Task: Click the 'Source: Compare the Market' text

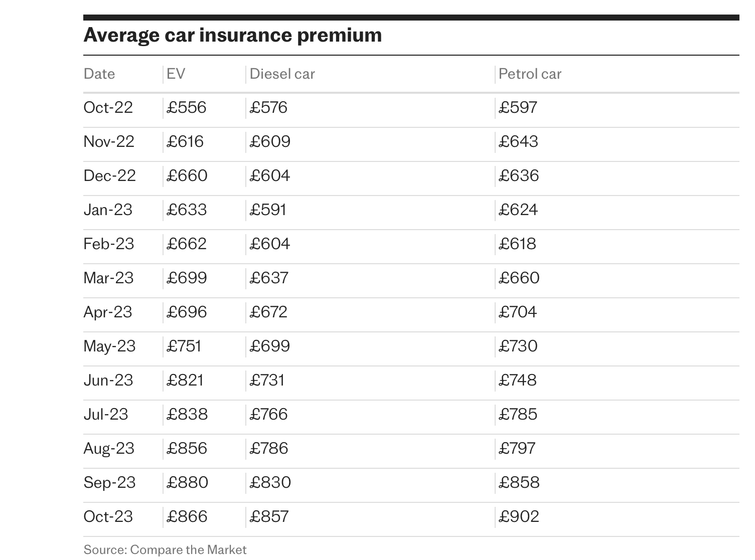Action: pos(165,549)
